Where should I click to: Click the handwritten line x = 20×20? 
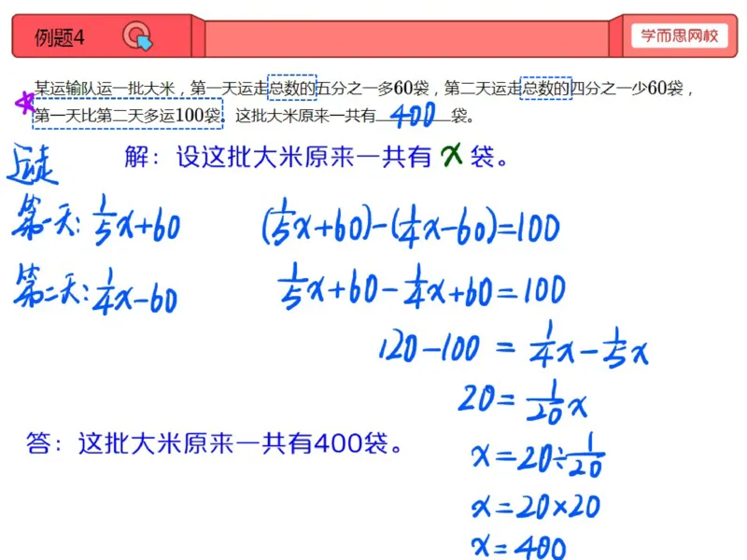[536, 506]
